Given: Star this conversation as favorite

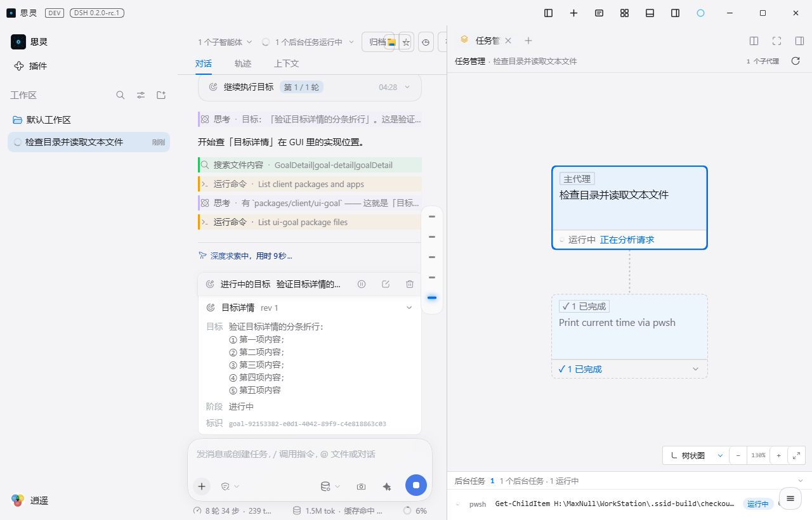Looking at the screenshot, I should [406, 42].
